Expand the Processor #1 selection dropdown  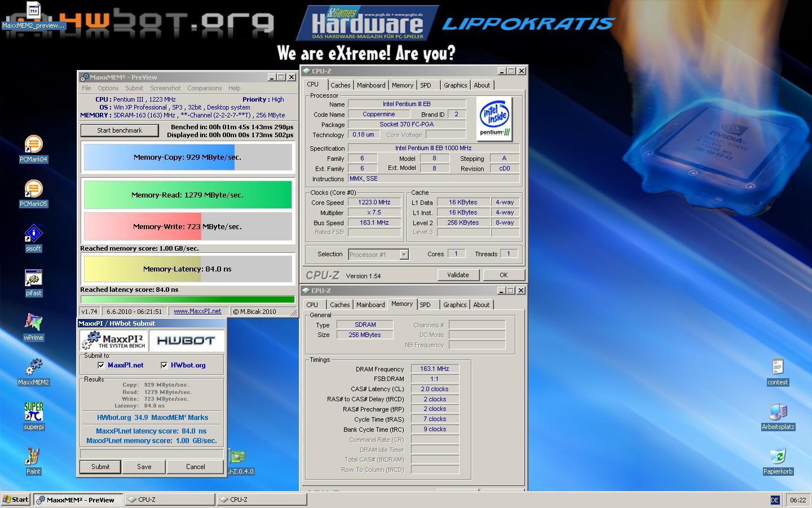click(x=404, y=255)
